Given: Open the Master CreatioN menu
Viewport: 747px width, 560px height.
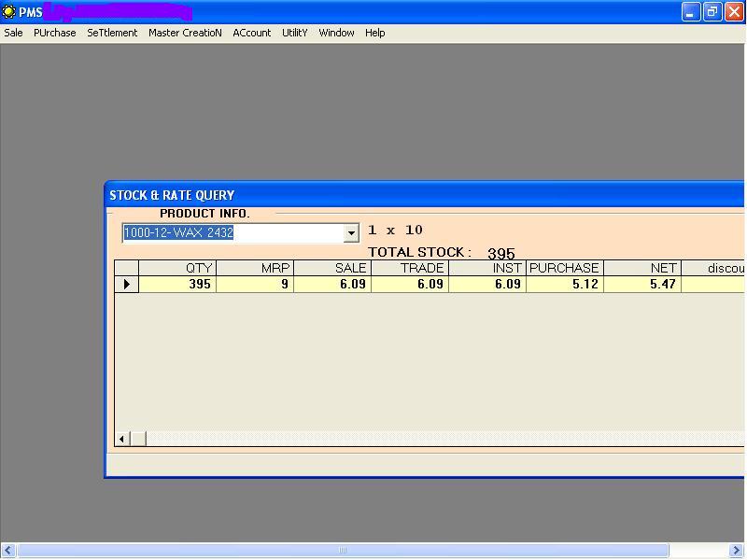Looking at the screenshot, I should (x=185, y=33).
